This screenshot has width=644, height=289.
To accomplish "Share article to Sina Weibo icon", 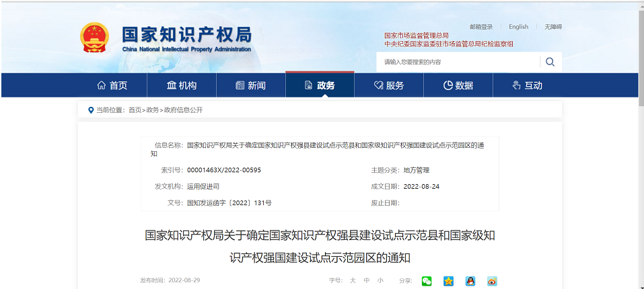I will tap(492, 281).
